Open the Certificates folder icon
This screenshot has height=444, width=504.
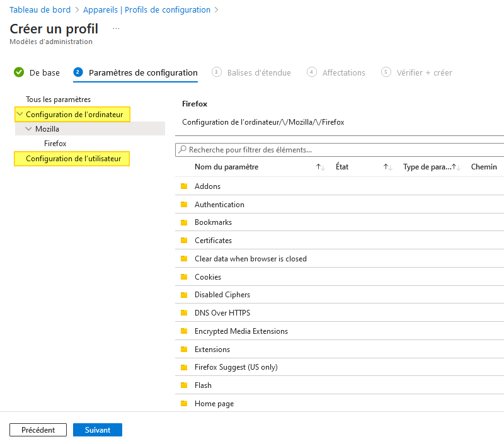[x=183, y=240]
